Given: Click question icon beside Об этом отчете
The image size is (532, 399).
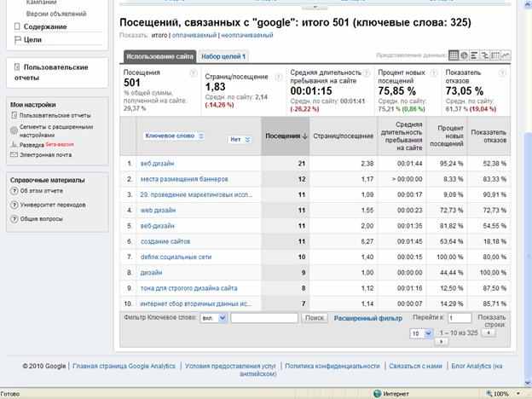Looking at the screenshot, I should click(14, 191).
